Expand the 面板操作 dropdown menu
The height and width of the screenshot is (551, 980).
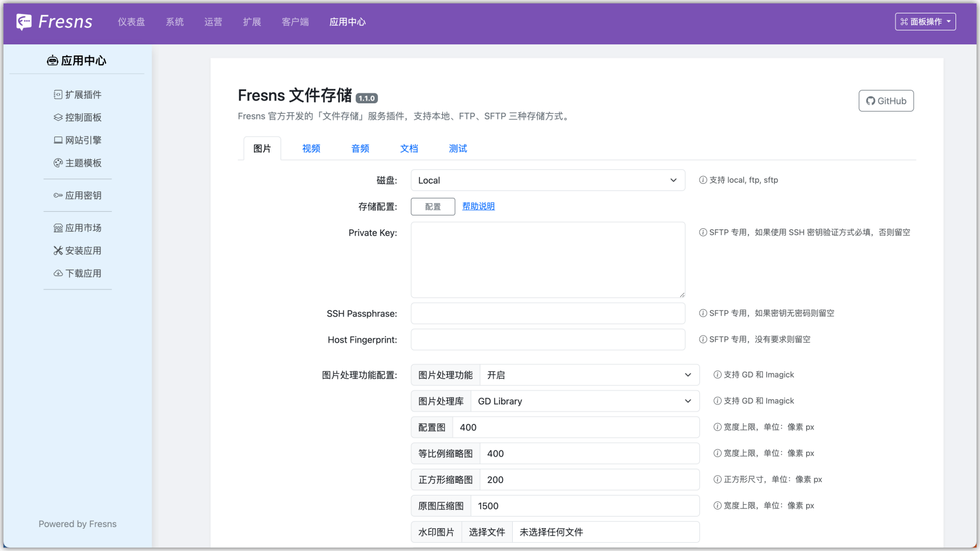(x=925, y=22)
